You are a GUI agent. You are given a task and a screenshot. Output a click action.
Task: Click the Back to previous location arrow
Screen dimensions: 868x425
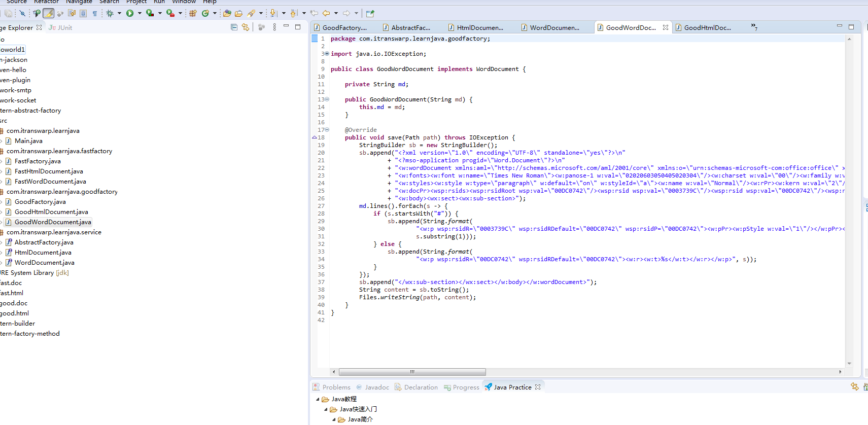point(326,13)
